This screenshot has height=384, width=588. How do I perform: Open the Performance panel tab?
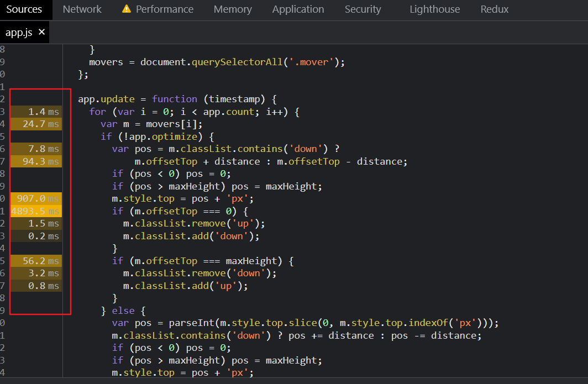click(x=165, y=9)
